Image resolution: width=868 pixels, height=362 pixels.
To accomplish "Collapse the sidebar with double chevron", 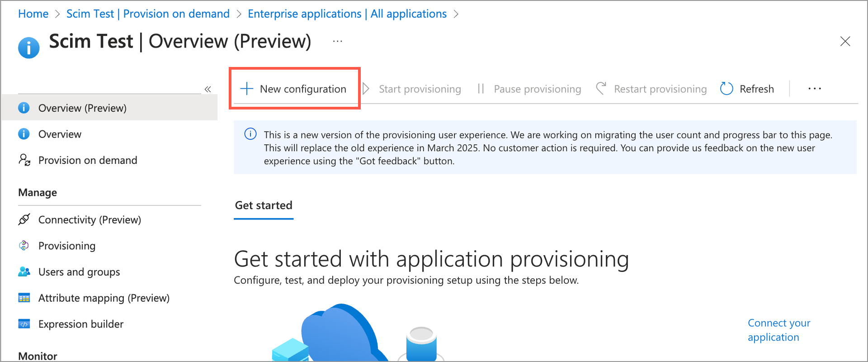I will [208, 89].
